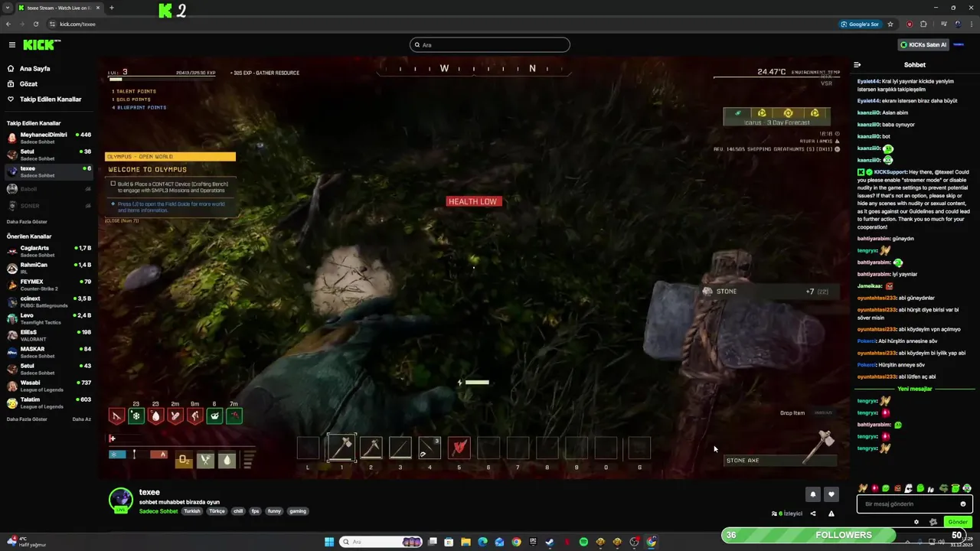Collapse recommended channels with Daha Az

click(x=81, y=419)
